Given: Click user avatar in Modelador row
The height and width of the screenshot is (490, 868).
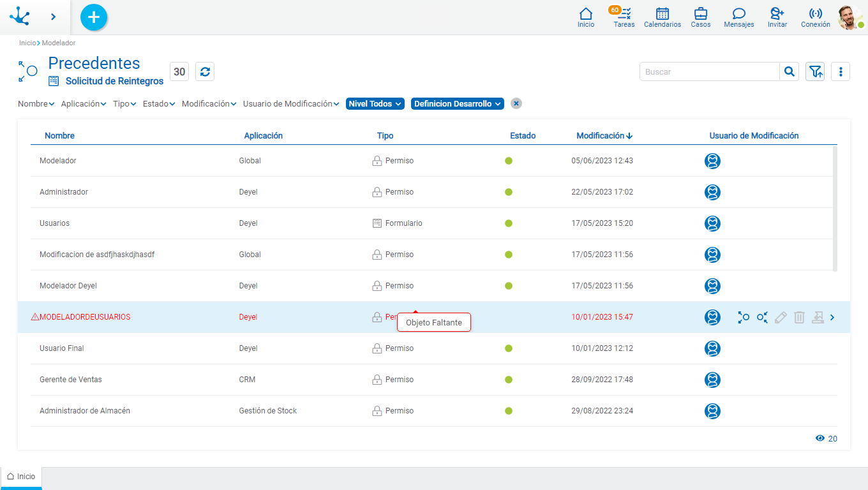Looking at the screenshot, I should pyautogui.click(x=712, y=161).
